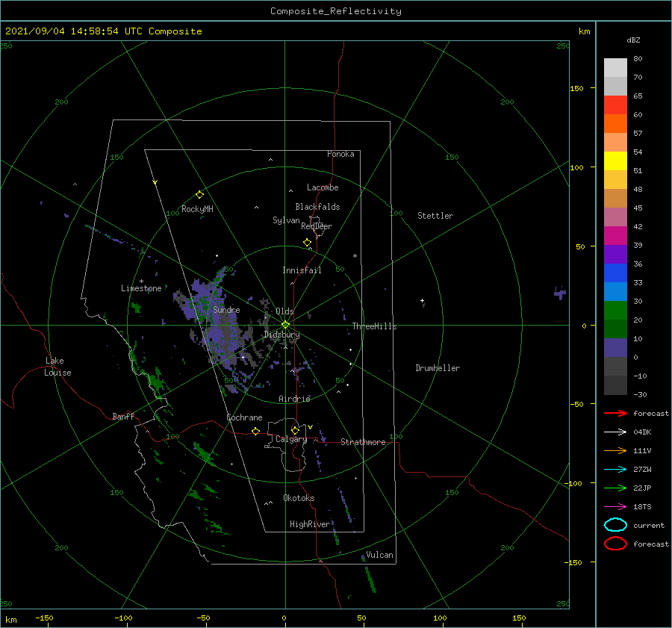
Task: Click the blue 36 dBZ color swatch
Action: (x=615, y=273)
